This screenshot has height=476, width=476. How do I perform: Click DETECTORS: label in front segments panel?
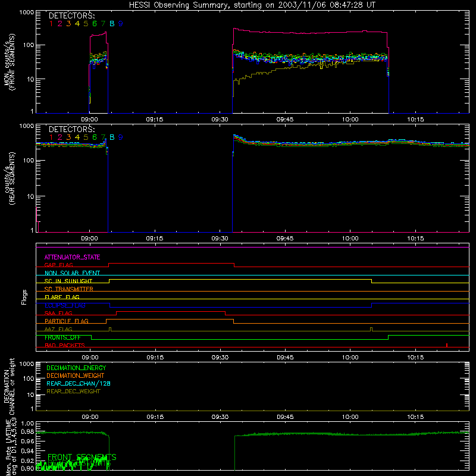point(71,15)
